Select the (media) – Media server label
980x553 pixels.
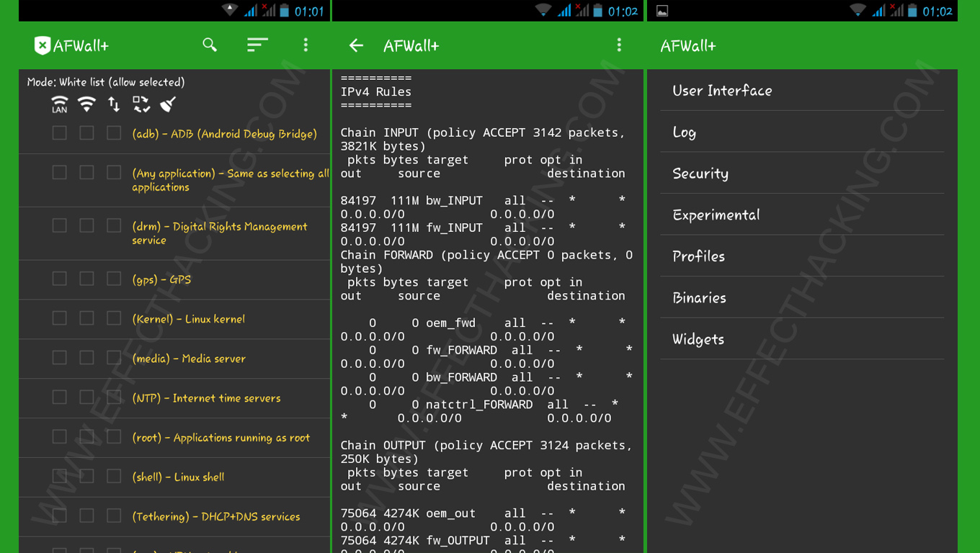click(x=189, y=359)
